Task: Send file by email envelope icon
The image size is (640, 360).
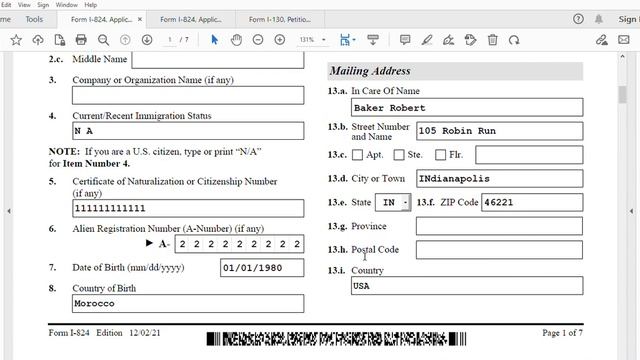Action: point(624,40)
